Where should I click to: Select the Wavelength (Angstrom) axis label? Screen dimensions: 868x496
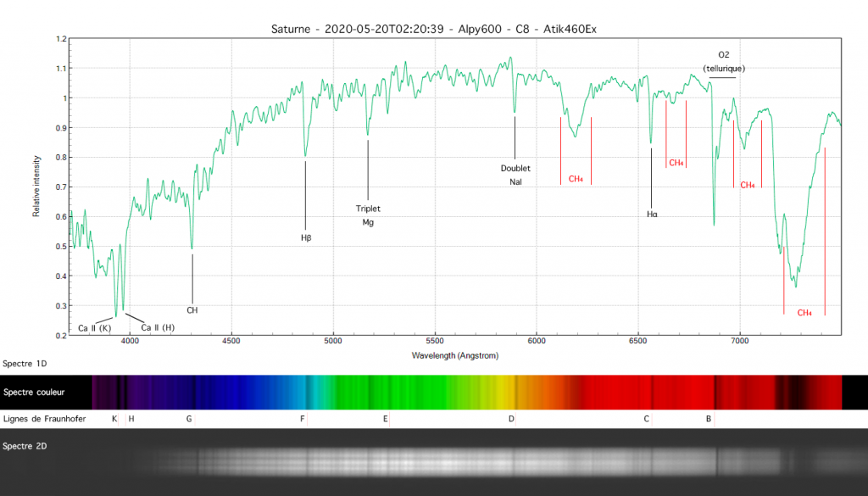pos(454,355)
